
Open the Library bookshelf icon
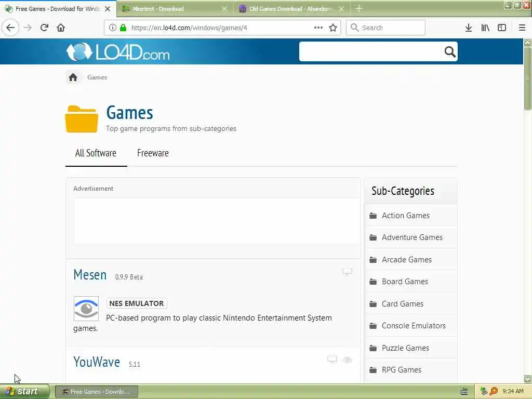485,28
